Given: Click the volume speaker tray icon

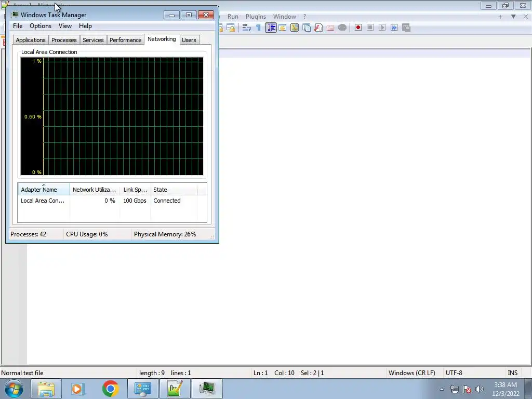Looking at the screenshot, I should 480,389.
